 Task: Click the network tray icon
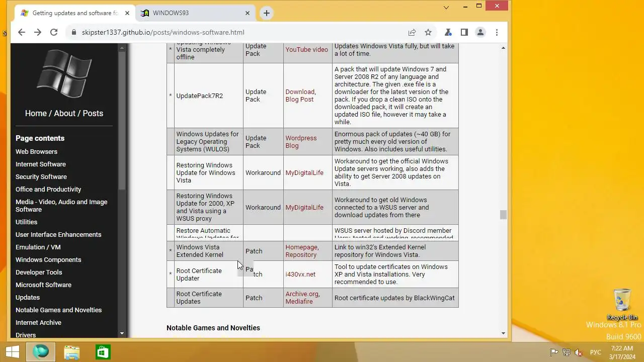[567, 352]
